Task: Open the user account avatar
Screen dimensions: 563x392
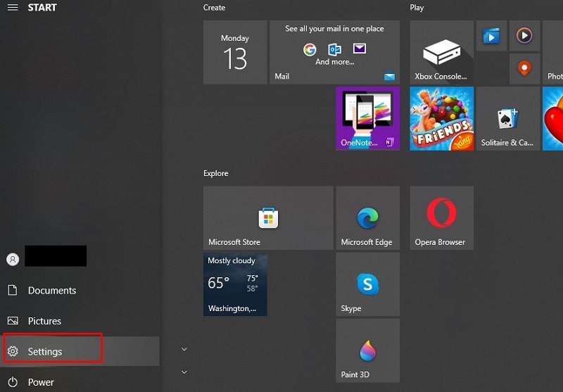Action: pos(13,259)
